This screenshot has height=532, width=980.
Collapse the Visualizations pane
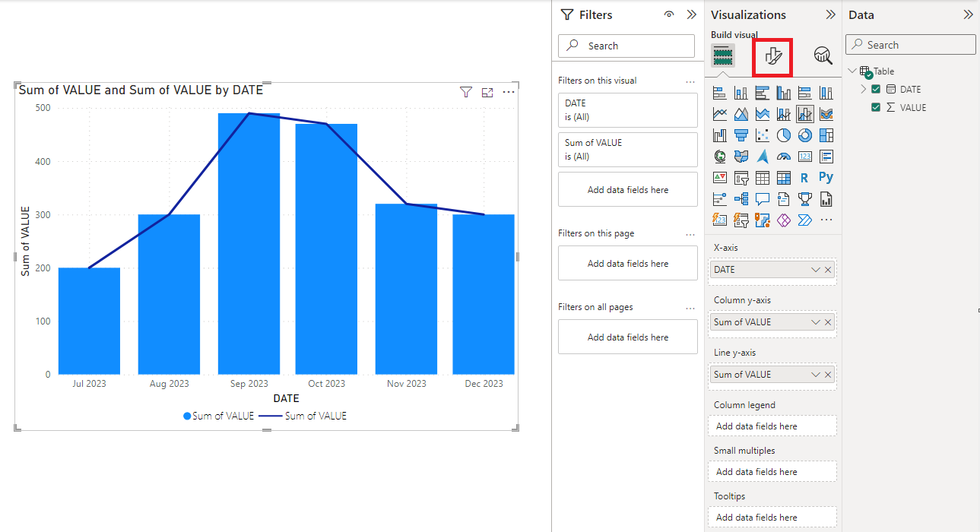pos(830,14)
